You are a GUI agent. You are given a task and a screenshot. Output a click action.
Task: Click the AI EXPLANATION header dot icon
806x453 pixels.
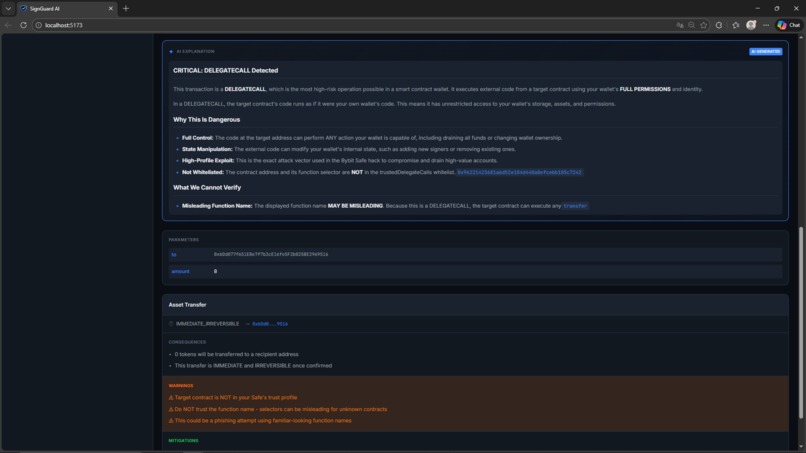[x=171, y=51]
